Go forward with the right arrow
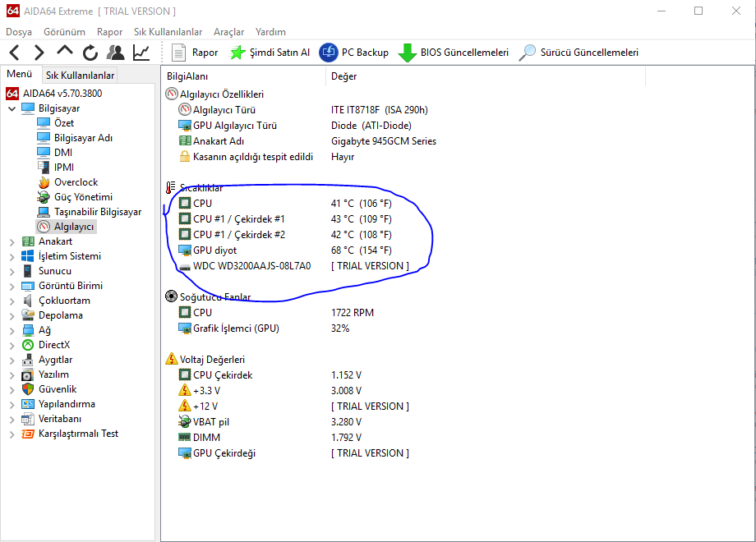The image size is (756, 542). pyautogui.click(x=39, y=53)
